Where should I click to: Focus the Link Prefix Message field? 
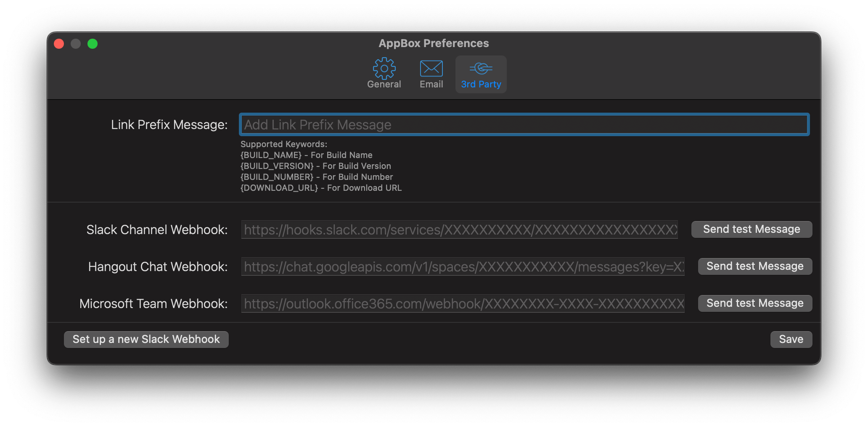(x=524, y=124)
